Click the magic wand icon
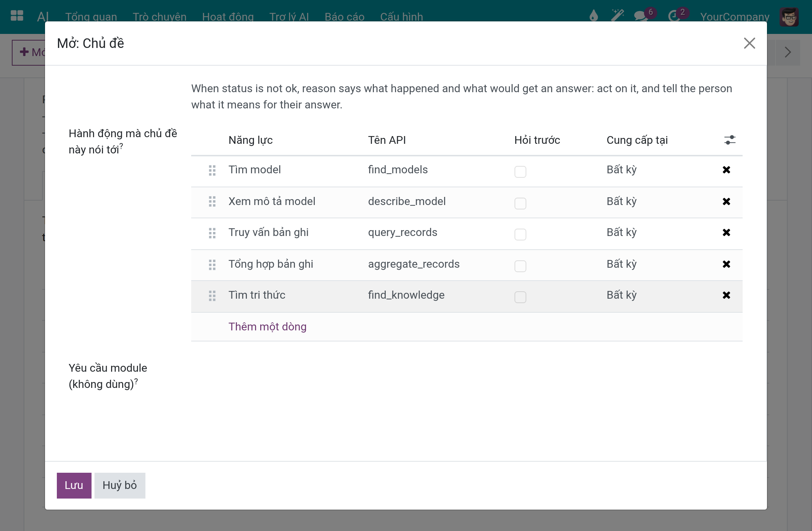 (x=617, y=16)
